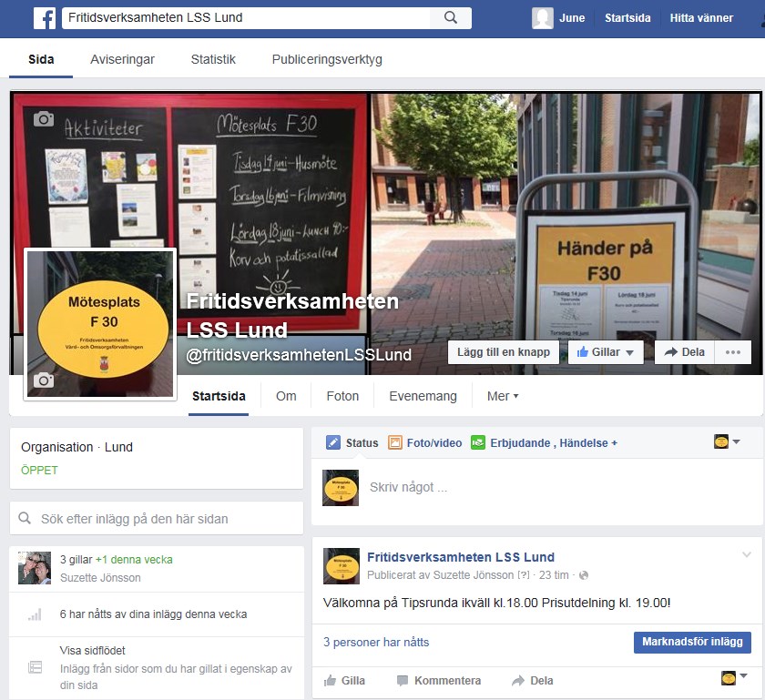The image size is (765, 700).
Task: Click the Gilla button on the post
Action: click(344, 681)
